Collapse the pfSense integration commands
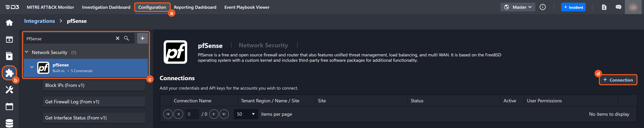 click(x=32, y=67)
